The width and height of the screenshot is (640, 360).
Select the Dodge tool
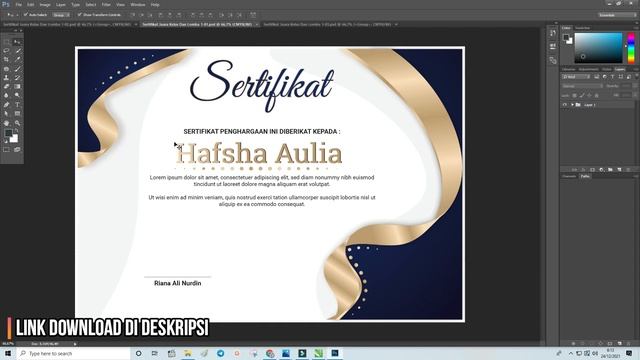pyautogui.click(x=17, y=96)
